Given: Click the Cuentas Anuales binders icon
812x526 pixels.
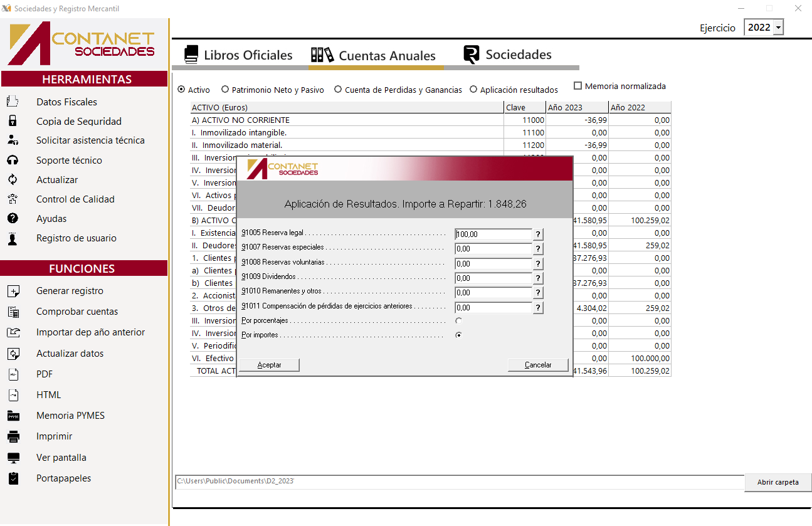Looking at the screenshot, I should click(x=322, y=55).
